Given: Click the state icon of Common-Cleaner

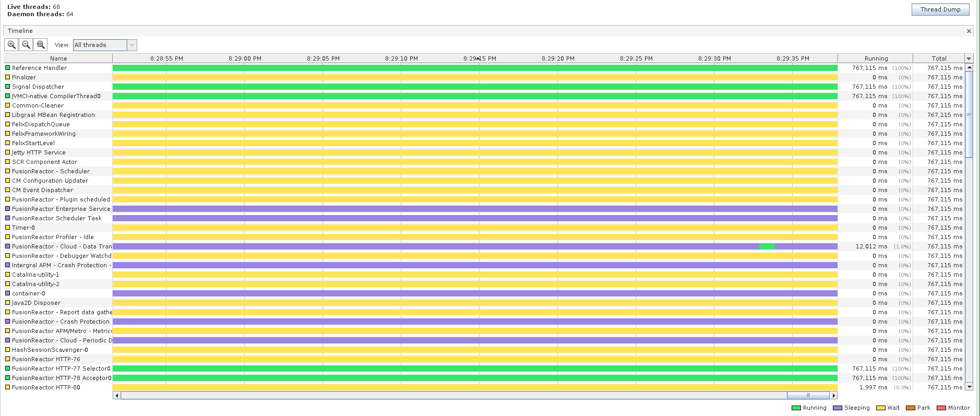Looking at the screenshot, I should click(x=8, y=105).
